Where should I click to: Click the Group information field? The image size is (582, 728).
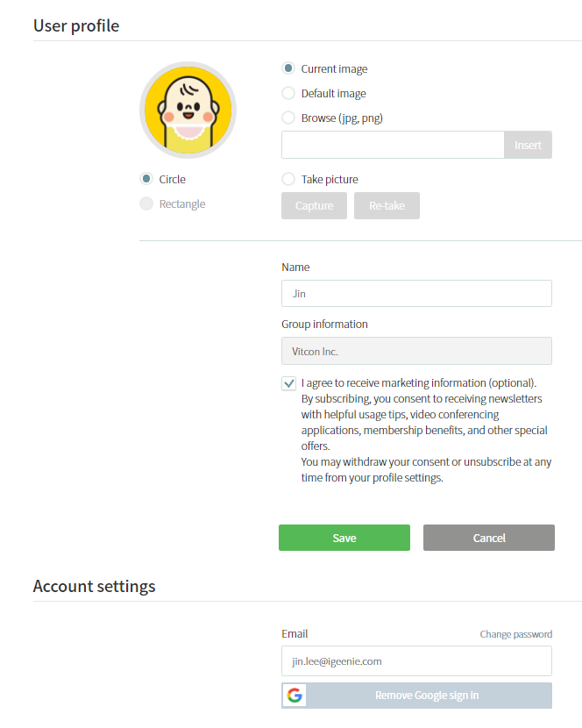(x=416, y=351)
